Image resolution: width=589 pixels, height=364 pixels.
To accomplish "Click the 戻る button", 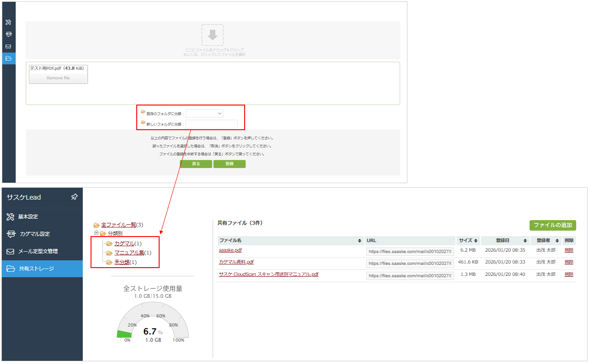I will 196,164.
